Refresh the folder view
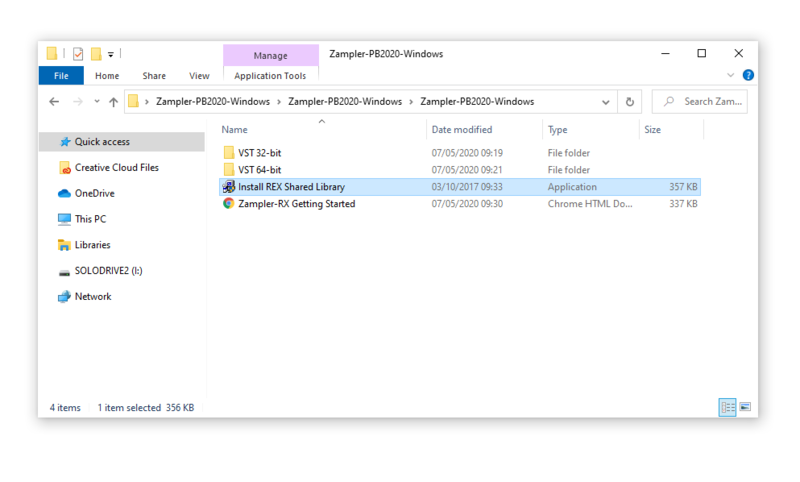Image resolution: width=800 pixels, height=482 pixels. pos(630,102)
